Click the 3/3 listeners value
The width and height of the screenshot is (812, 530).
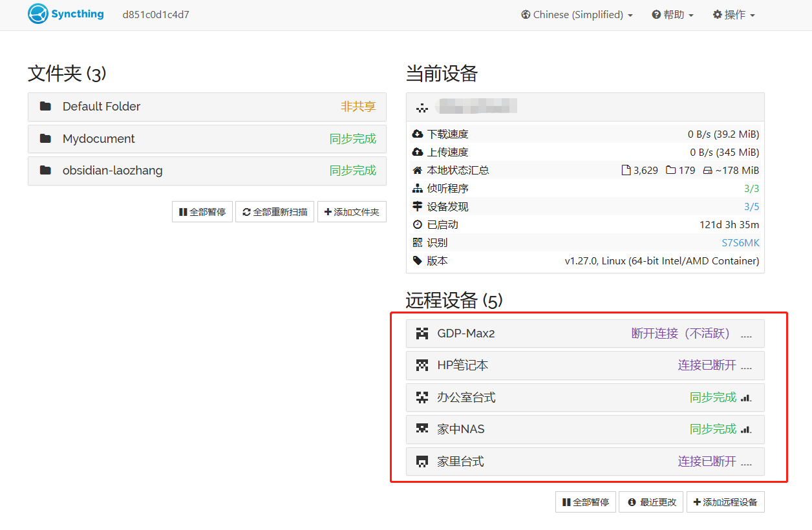coord(751,189)
